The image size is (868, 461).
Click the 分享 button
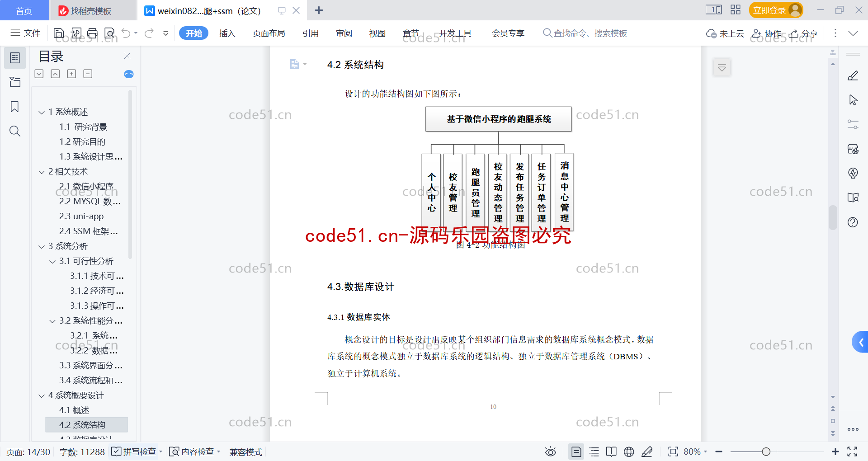(x=803, y=33)
